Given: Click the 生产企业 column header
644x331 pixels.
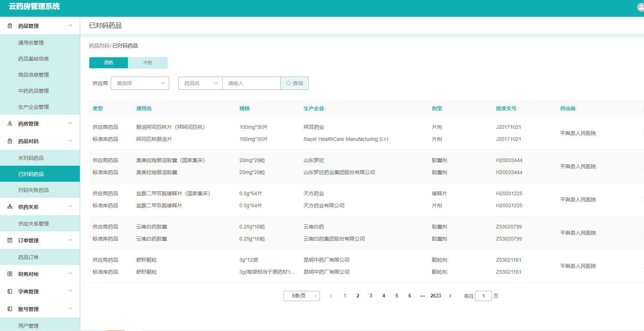Looking at the screenshot, I should pyautogui.click(x=314, y=108).
